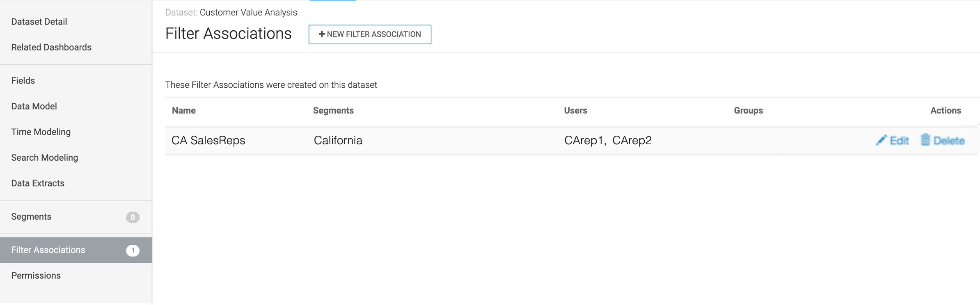The height and width of the screenshot is (305, 980).
Task: Select Segments in the sidebar
Action: (31, 217)
